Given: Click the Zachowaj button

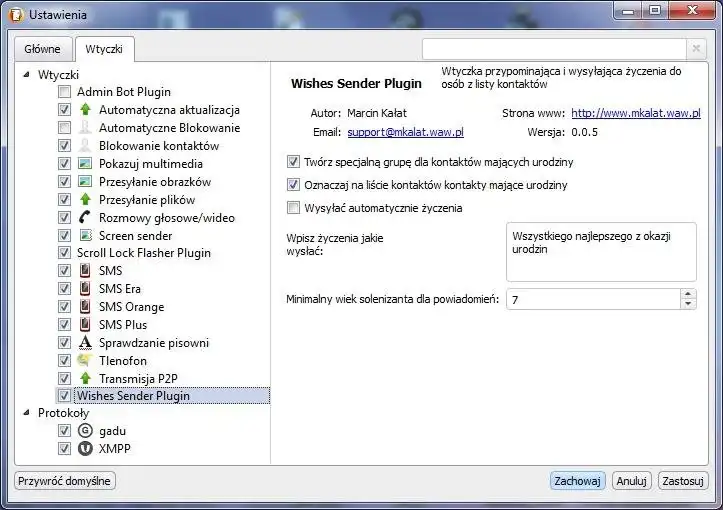Looking at the screenshot, I should coord(577,481).
